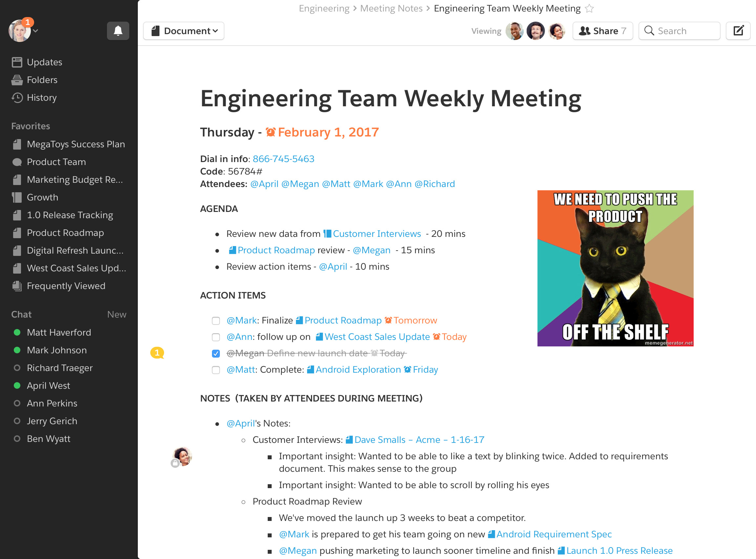Viewport: 756px width, 559px height.
Task: Open 1.0 Release Tracking favorite
Action: pyautogui.click(x=70, y=215)
